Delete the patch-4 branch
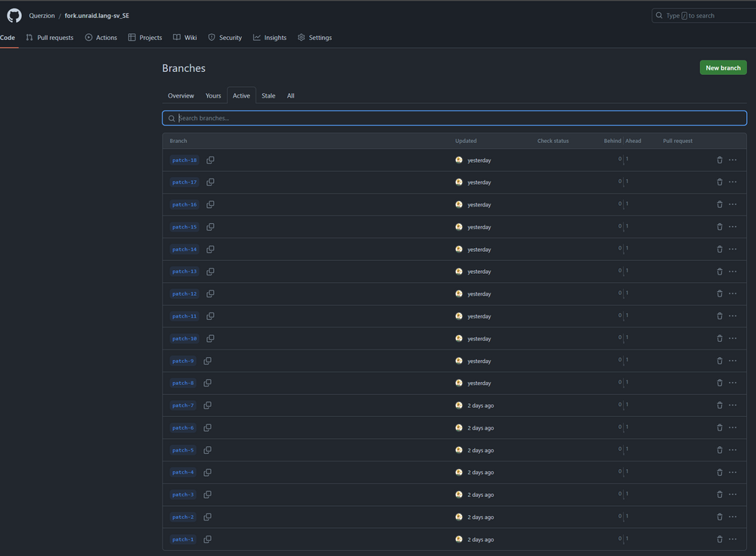 720,473
